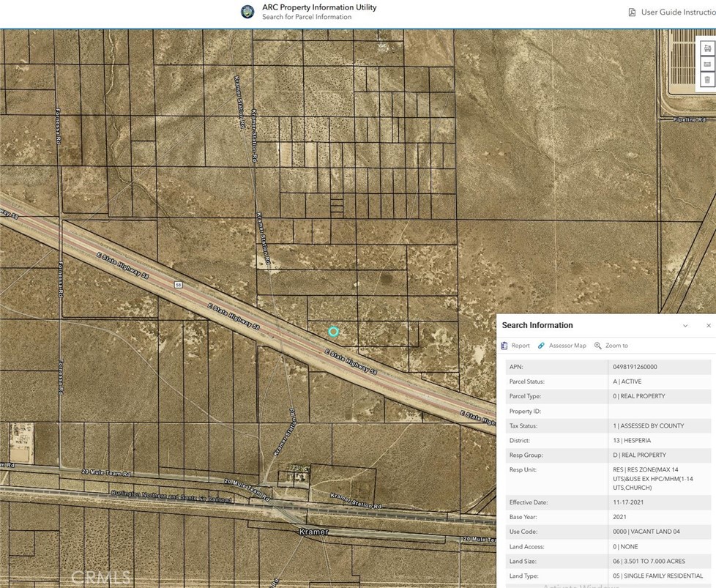Viewport: 716px width, 588px height.
Task: Click the Report clipboard icon
Action: (504, 346)
